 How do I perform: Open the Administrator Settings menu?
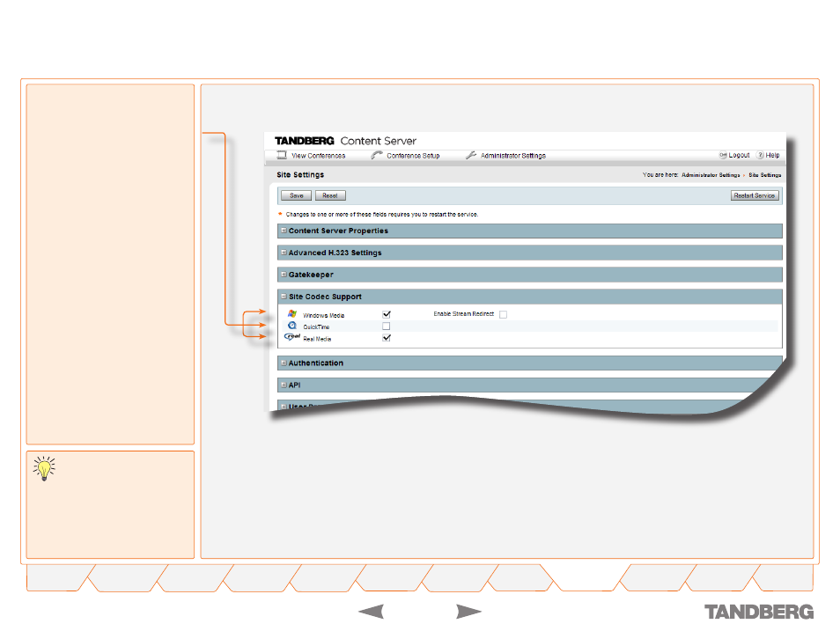pos(512,156)
